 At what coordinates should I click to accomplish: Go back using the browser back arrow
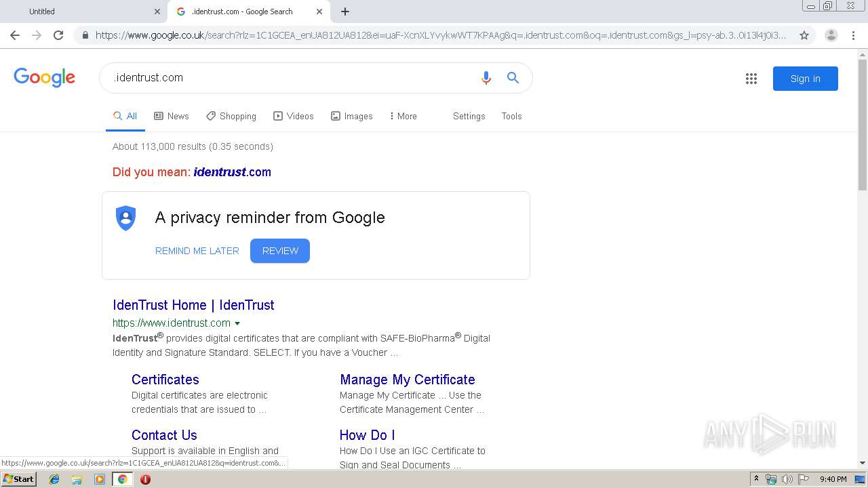point(15,35)
